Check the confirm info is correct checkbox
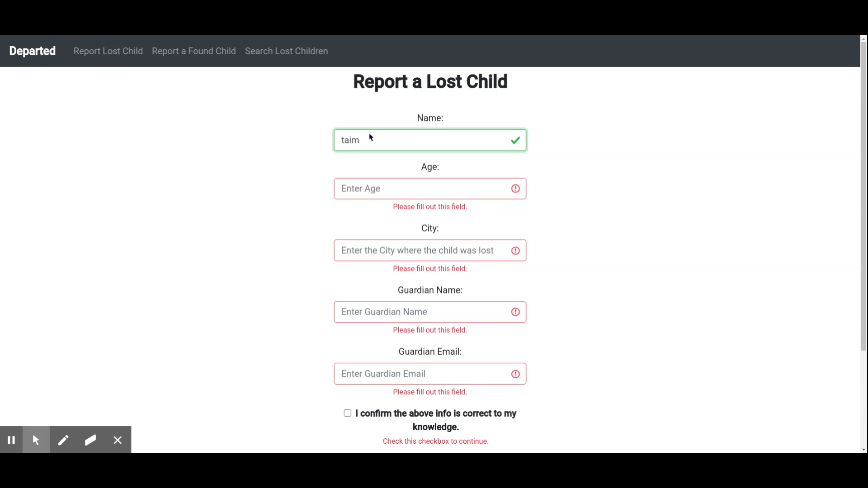This screenshot has width=868, height=488. (x=348, y=413)
